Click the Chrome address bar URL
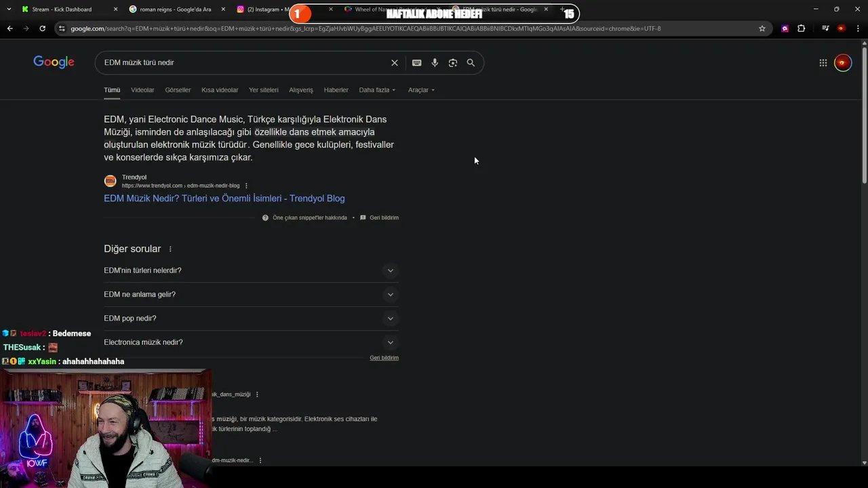The height and width of the screenshot is (488, 868). click(366, 28)
